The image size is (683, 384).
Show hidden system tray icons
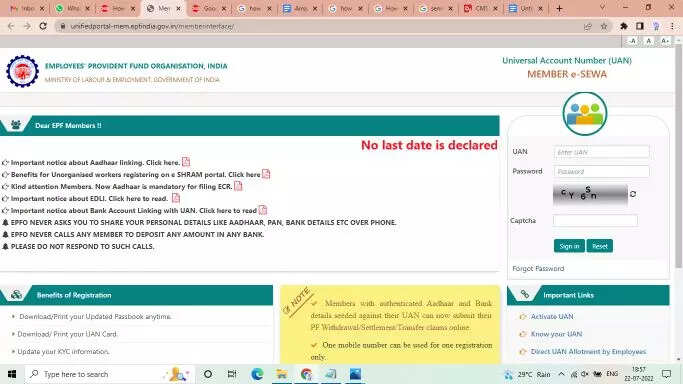[x=561, y=374]
